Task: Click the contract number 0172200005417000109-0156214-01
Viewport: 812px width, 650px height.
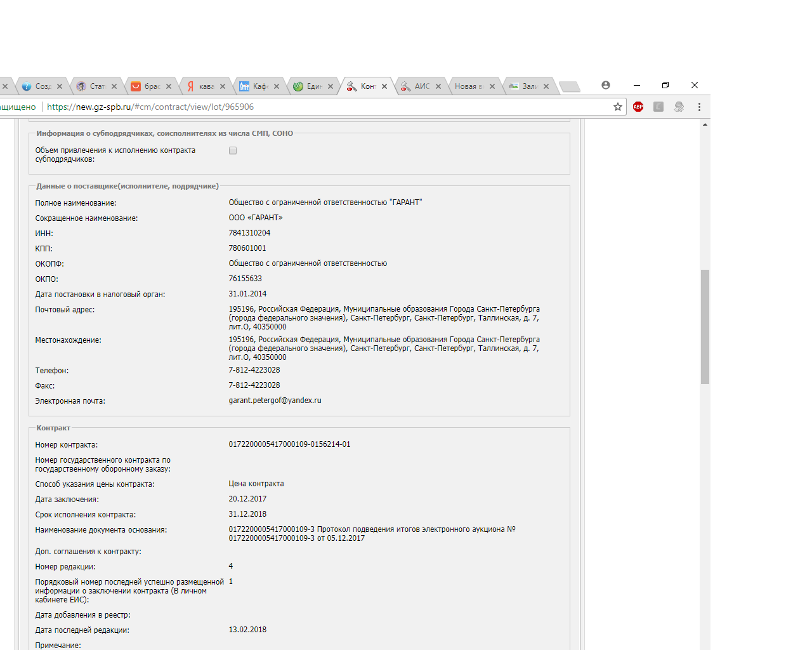Action: point(289,444)
